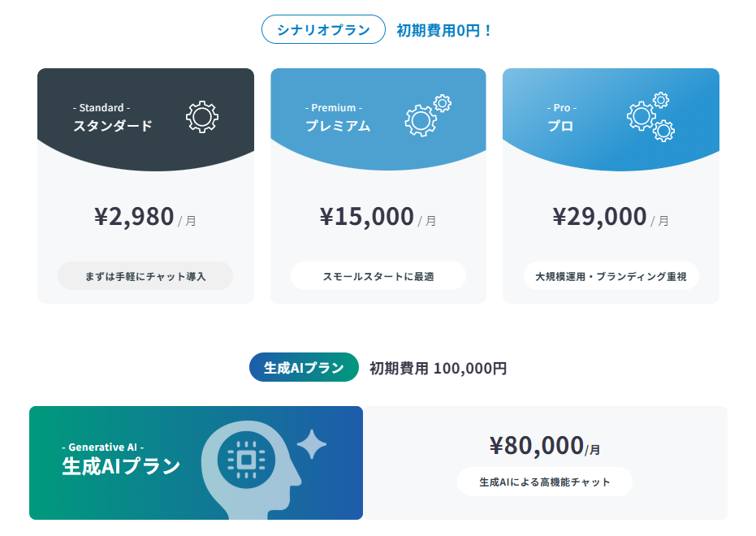Select the 生成AIプラン gradient pill badge
The width and height of the screenshot is (756, 536).
[x=304, y=367]
